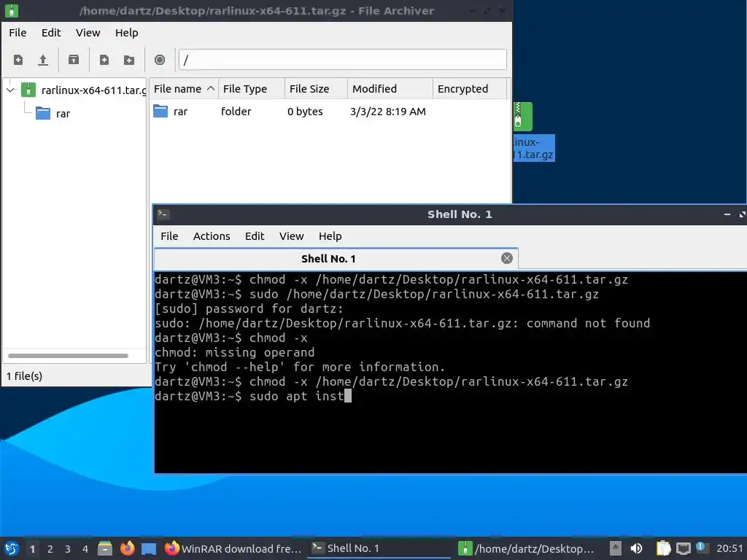The image size is (747, 560).
Task: Select rar tree item in sidebar
Action: click(x=63, y=114)
